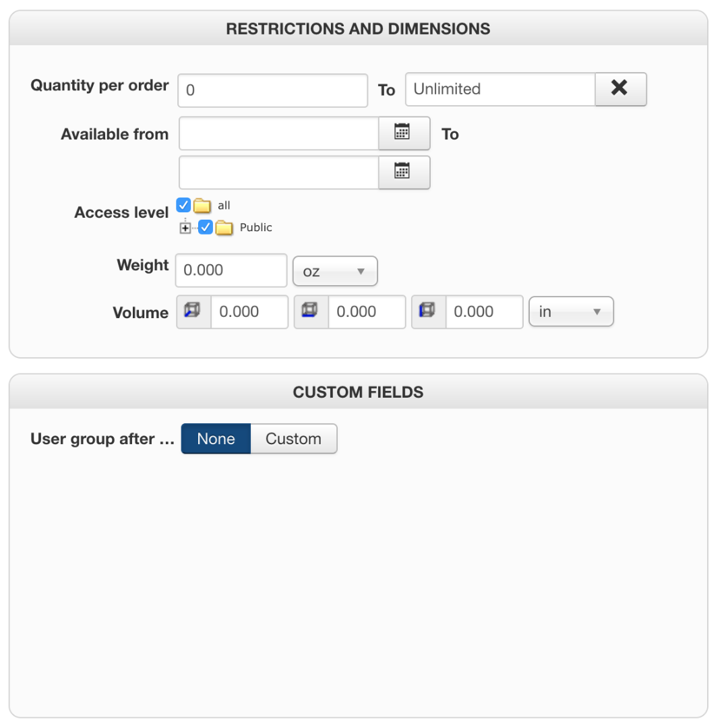Click the cube icon with blue left edge
The height and width of the screenshot is (728, 728).
pyautogui.click(x=427, y=311)
